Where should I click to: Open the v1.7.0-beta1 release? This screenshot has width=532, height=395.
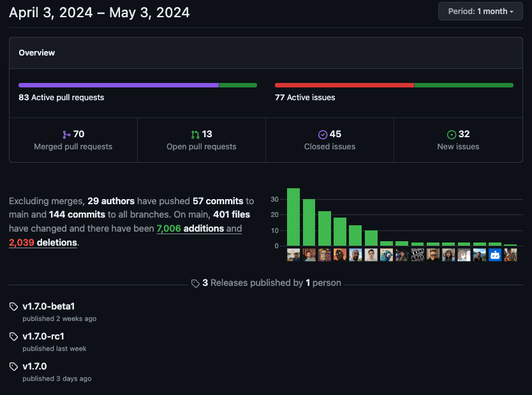click(x=48, y=306)
